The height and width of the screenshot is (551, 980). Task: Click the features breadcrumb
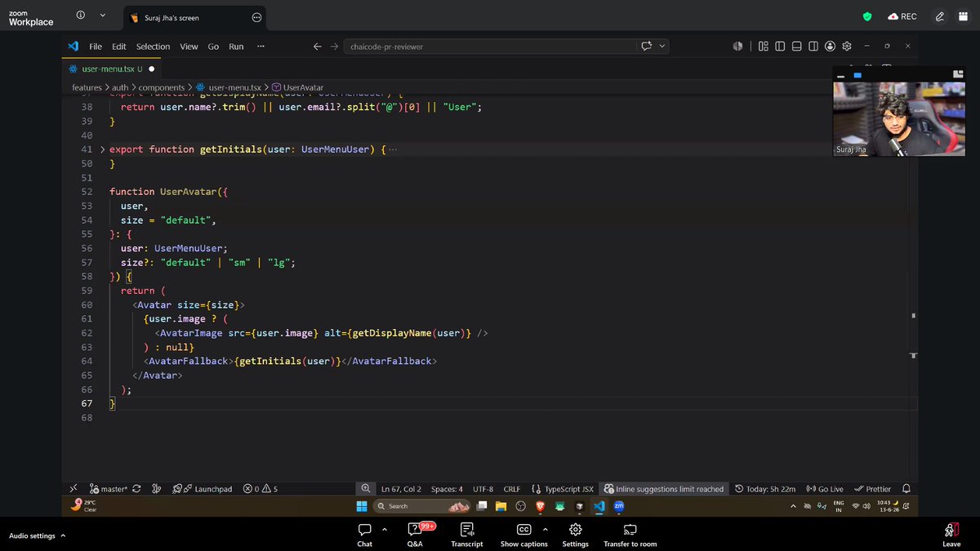[87, 87]
